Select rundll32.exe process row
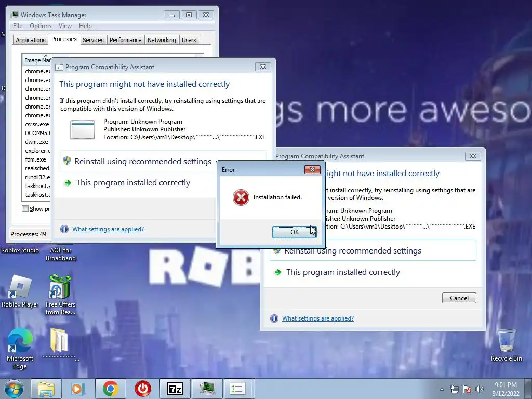This screenshot has width=532, height=399. 37,177
